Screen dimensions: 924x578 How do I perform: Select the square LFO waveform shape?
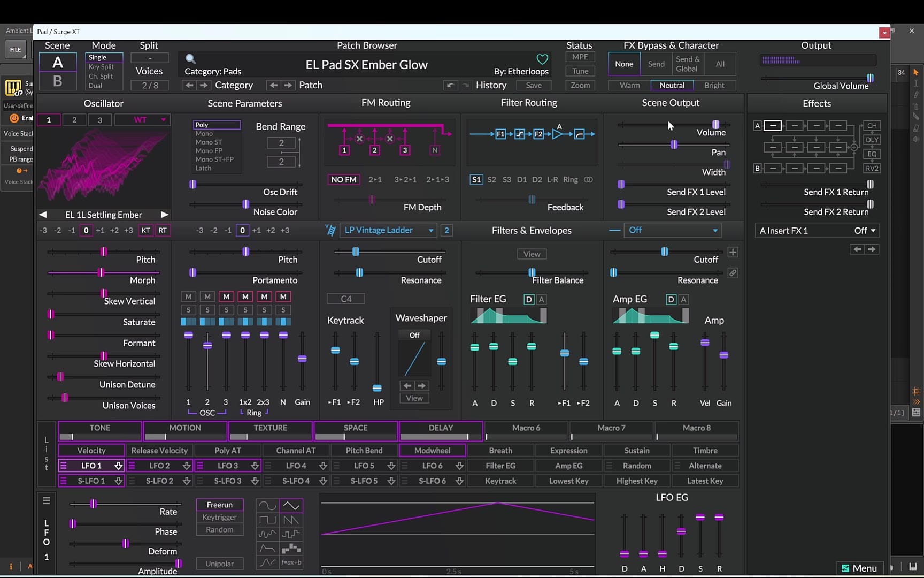click(267, 520)
